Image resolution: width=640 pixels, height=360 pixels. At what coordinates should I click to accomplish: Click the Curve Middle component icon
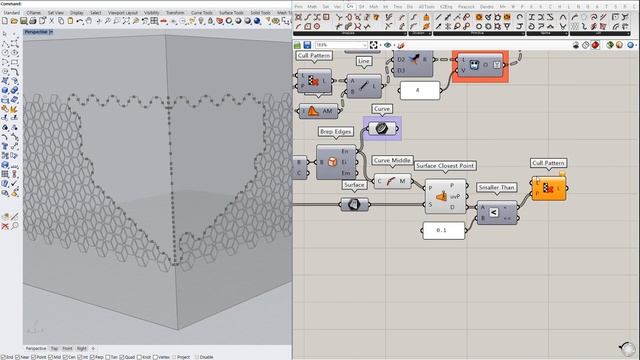tap(391, 181)
